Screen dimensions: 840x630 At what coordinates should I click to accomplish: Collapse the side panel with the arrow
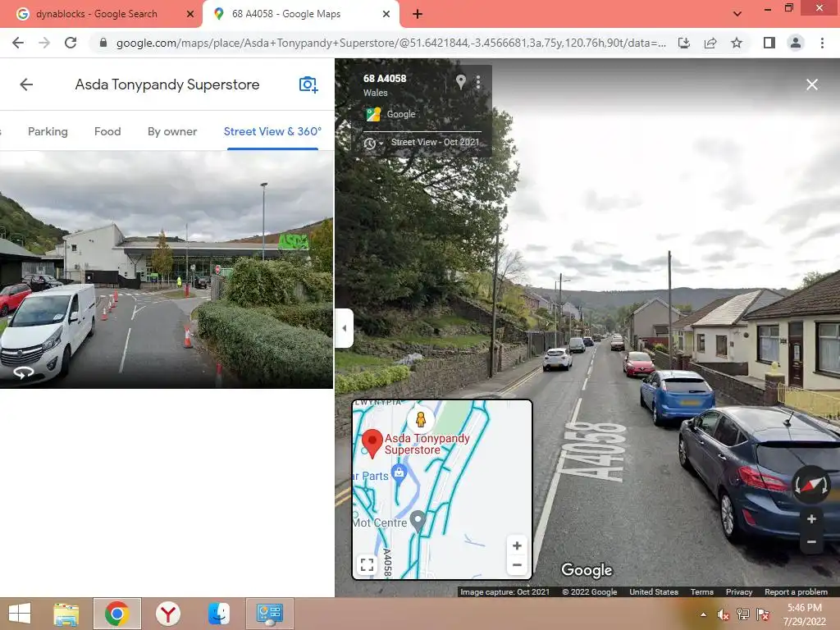[344, 328]
